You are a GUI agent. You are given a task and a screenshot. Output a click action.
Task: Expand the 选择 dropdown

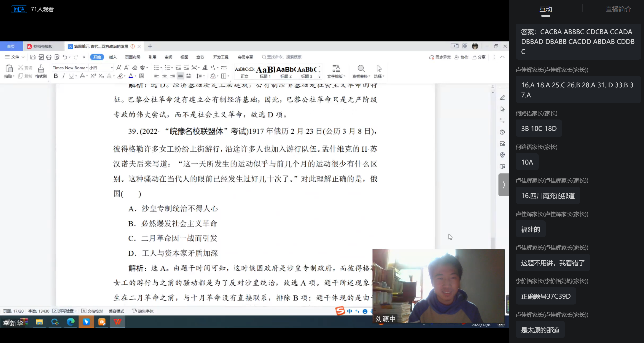click(x=383, y=76)
